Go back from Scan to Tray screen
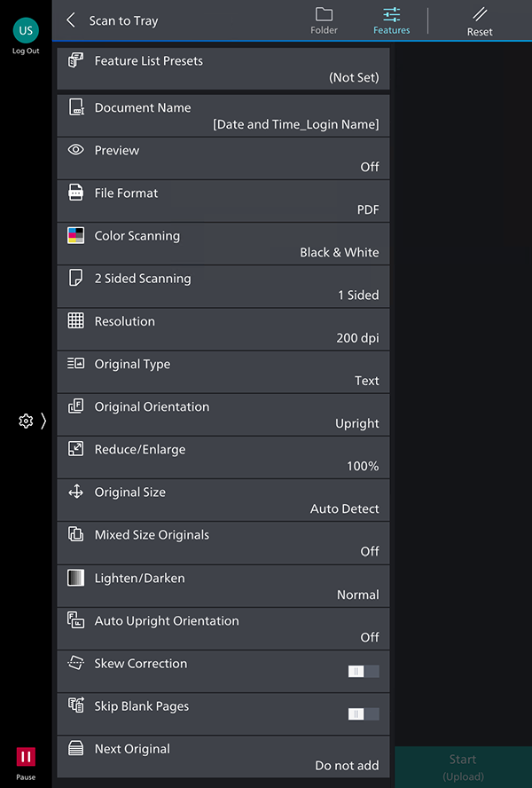This screenshot has width=532, height=788. [71, 20]
